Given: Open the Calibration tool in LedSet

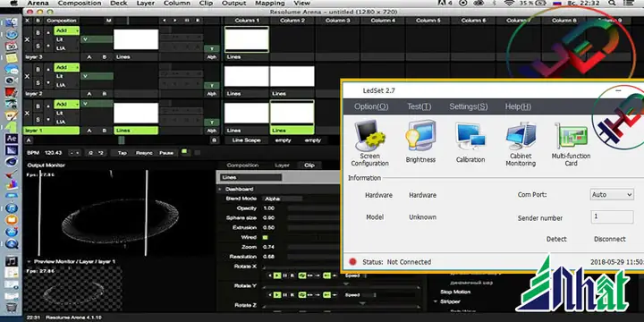Looking at the screenshot, I should (x=470, y=142).
